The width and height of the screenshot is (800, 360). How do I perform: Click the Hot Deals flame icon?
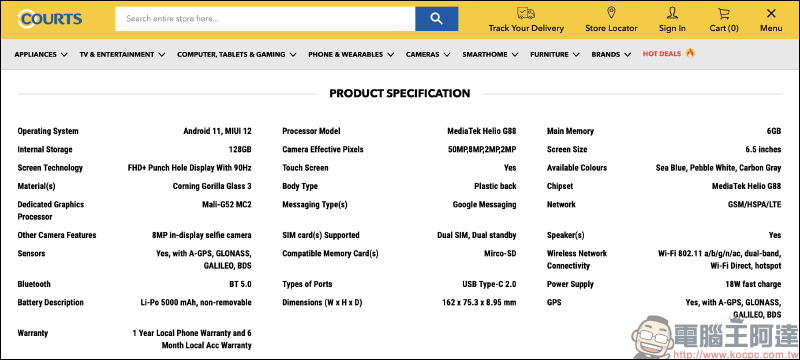pyautogui.click(x=690, y=53)
